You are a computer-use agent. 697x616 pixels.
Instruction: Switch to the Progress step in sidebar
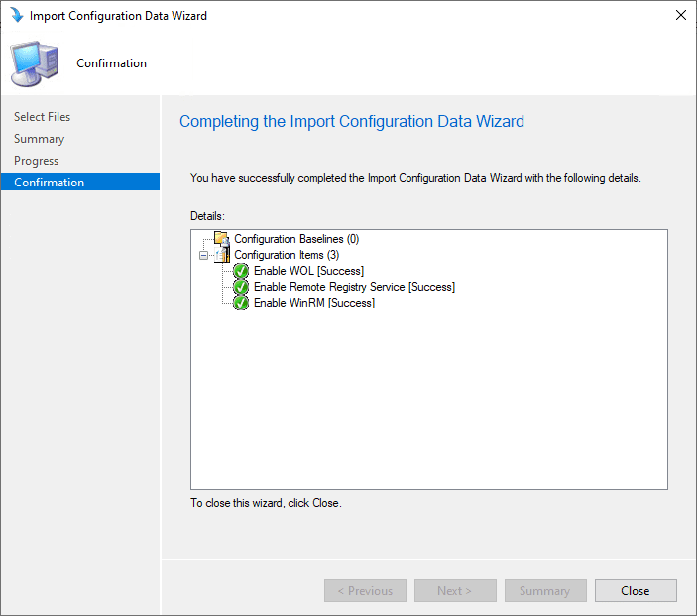tap(37, 161)
